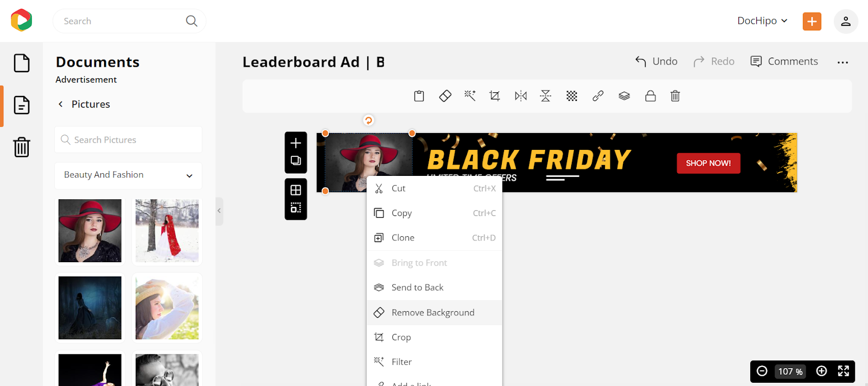Click the Redo button
The image size is (868, 386).
[x=714, y=61]
